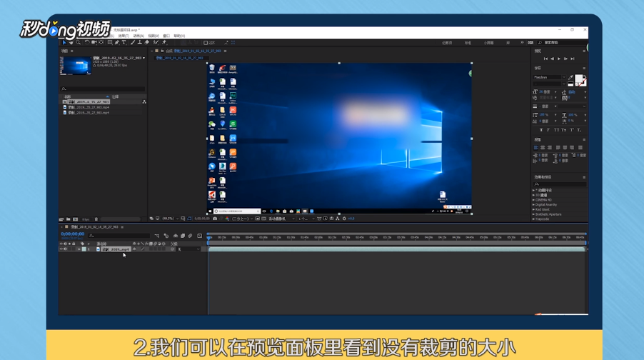Open the 动画(A) menu
The height and width of the screenshot is (360, 644).
(x=139, y=36)
